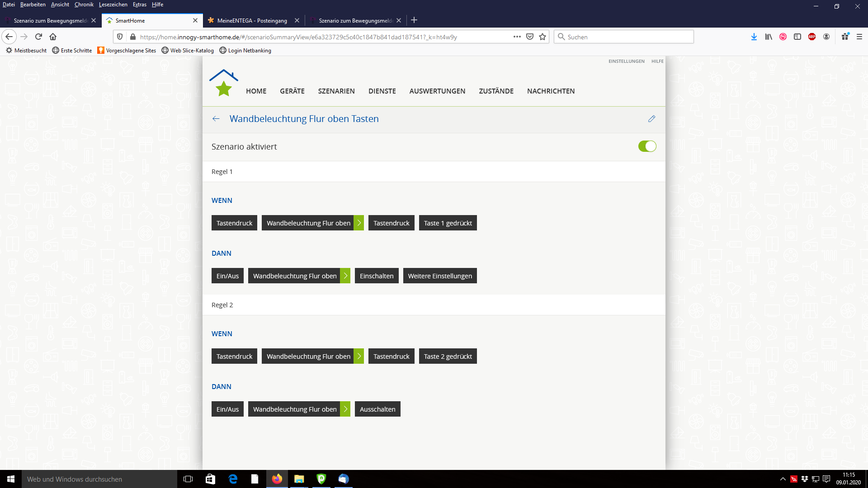
Task: Open Microsoft Edge from the taskbar
Action: pos(233,479)
